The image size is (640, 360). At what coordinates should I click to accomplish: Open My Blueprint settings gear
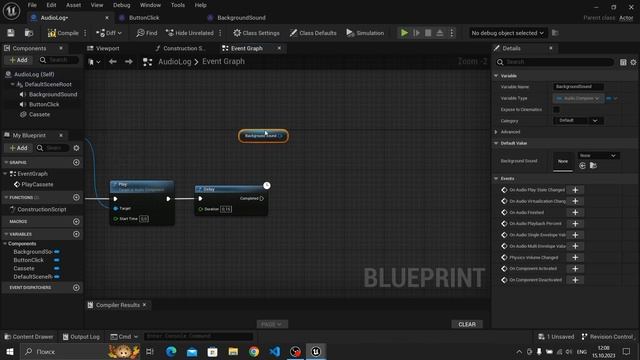click(76, 148)
